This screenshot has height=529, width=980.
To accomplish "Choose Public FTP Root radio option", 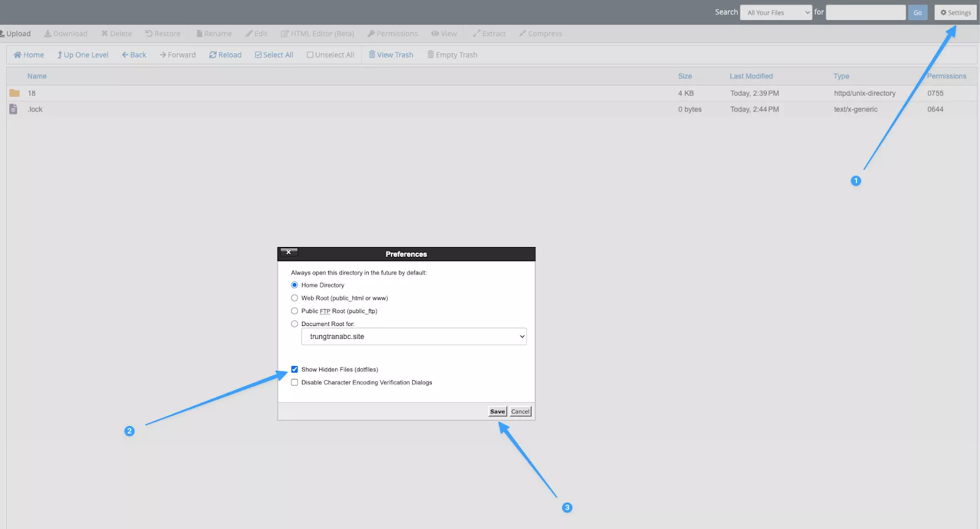I will pyautogui.click(x=295, y=311).
